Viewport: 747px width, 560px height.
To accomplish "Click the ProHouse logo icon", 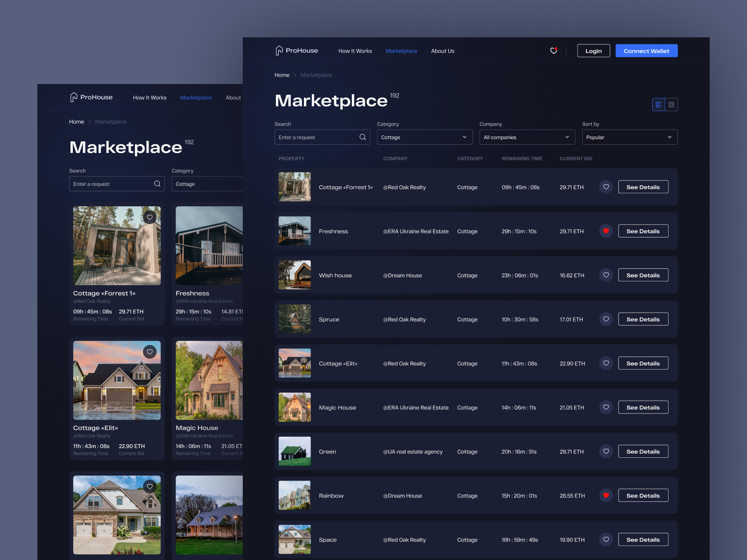I will 280,50.
